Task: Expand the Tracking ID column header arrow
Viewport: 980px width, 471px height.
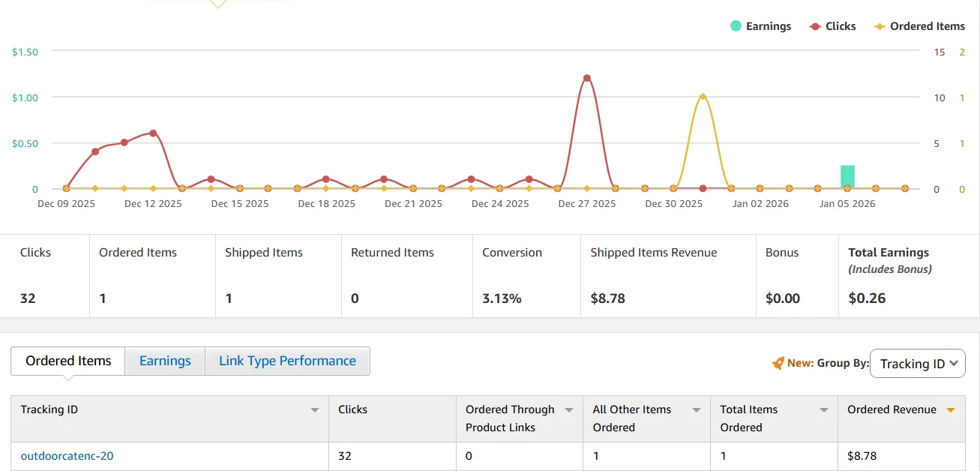Action: point(315,410)
